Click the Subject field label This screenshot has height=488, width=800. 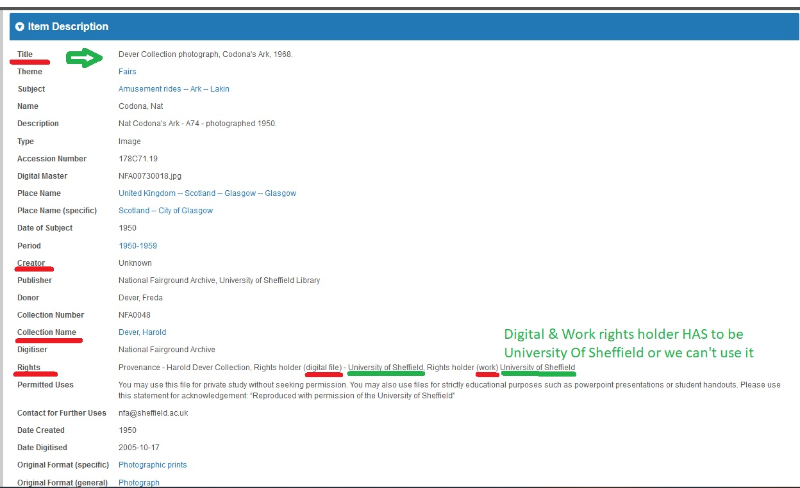tap(31, 89)
